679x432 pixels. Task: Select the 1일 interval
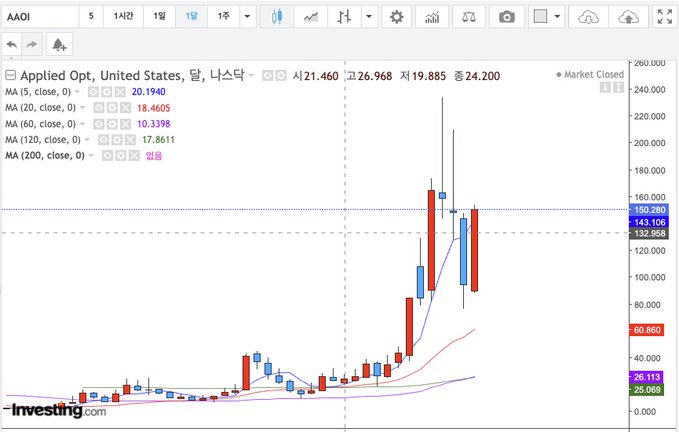coord(159,16)
